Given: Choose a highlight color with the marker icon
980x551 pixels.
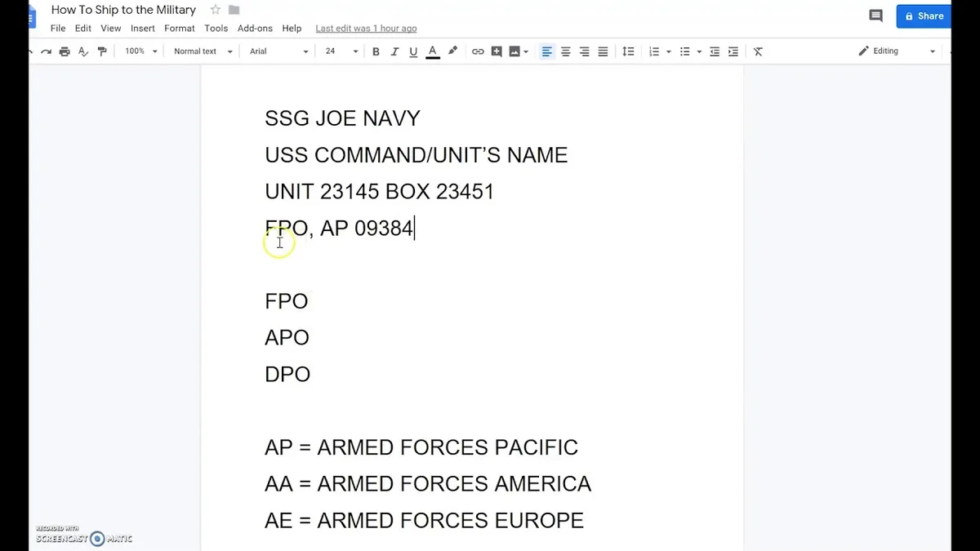Looking at the screenshot, I should (x=452, y=51).
